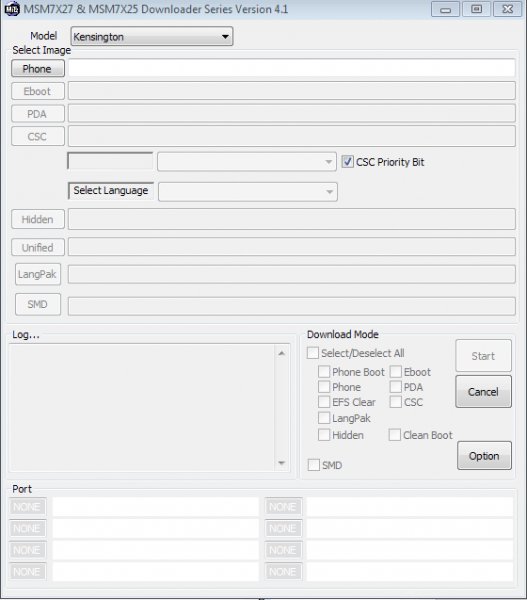The image size is (527, 600).
Task: Click the LangPak image button
Action: (38, 274)
